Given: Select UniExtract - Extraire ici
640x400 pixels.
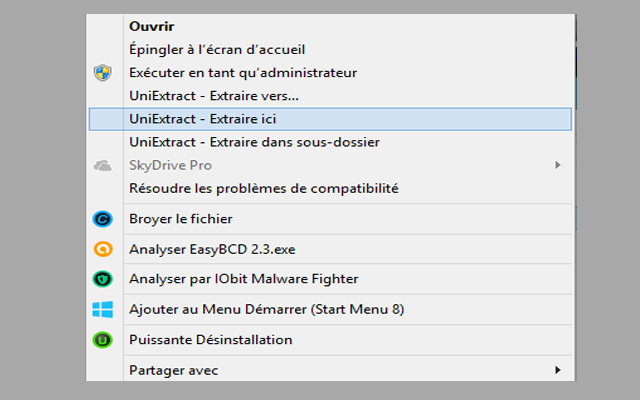Looking at the screenshot, I should 203,118.
